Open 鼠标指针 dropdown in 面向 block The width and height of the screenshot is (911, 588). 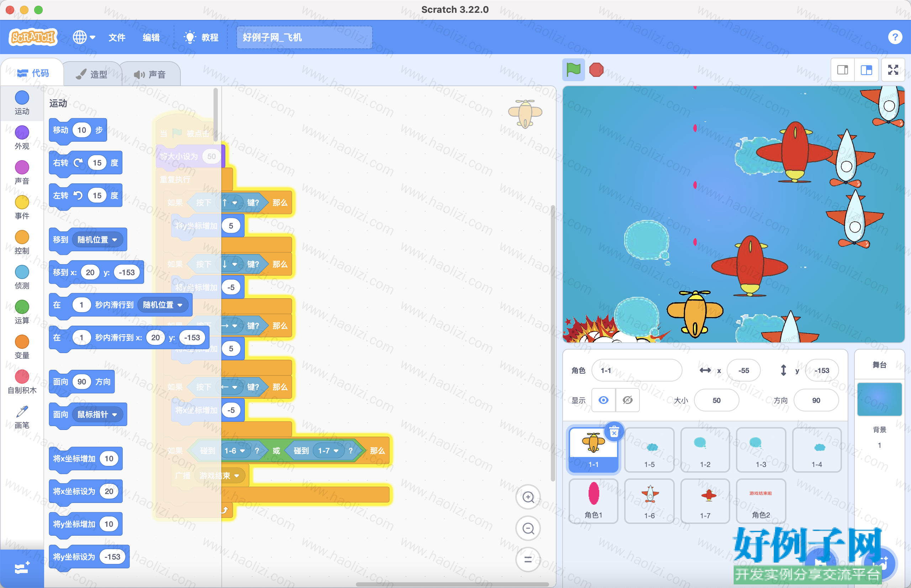[97, 414]
